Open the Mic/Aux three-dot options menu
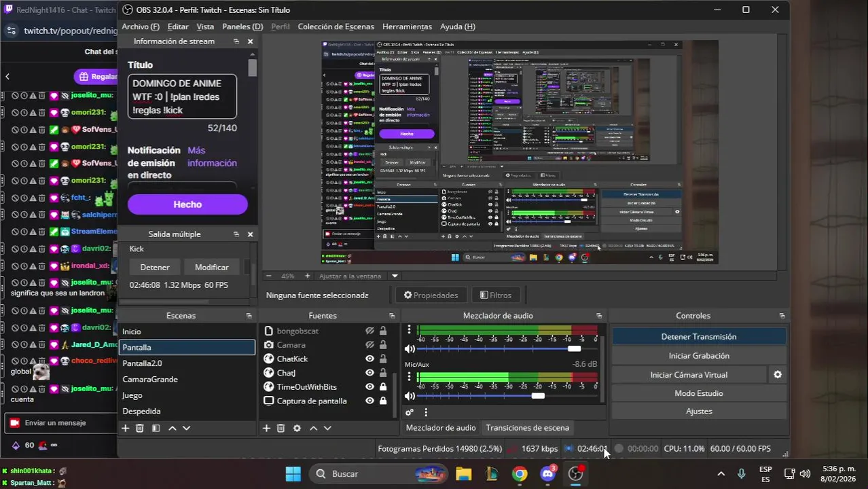Screen dimensions: 868x489 click(x=409, y=377)
